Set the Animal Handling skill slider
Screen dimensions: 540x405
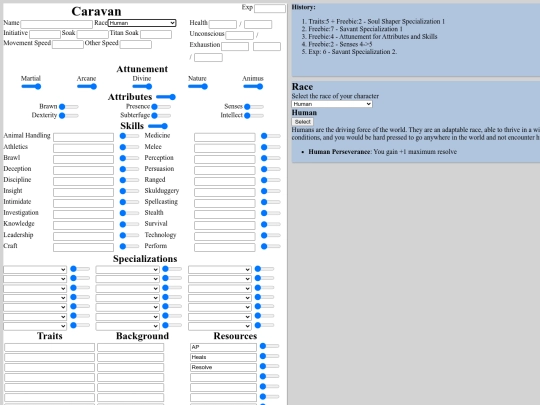[x=129, y=136]
